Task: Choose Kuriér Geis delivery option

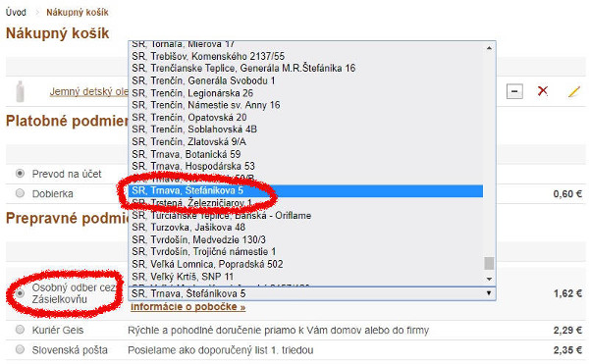Action: [20, 330]
